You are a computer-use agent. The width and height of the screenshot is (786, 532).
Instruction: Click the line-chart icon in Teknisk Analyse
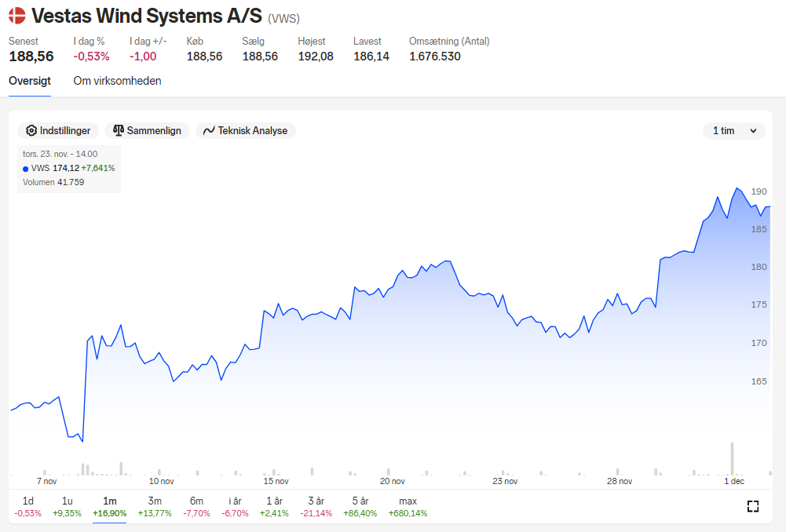pos(209,131)
